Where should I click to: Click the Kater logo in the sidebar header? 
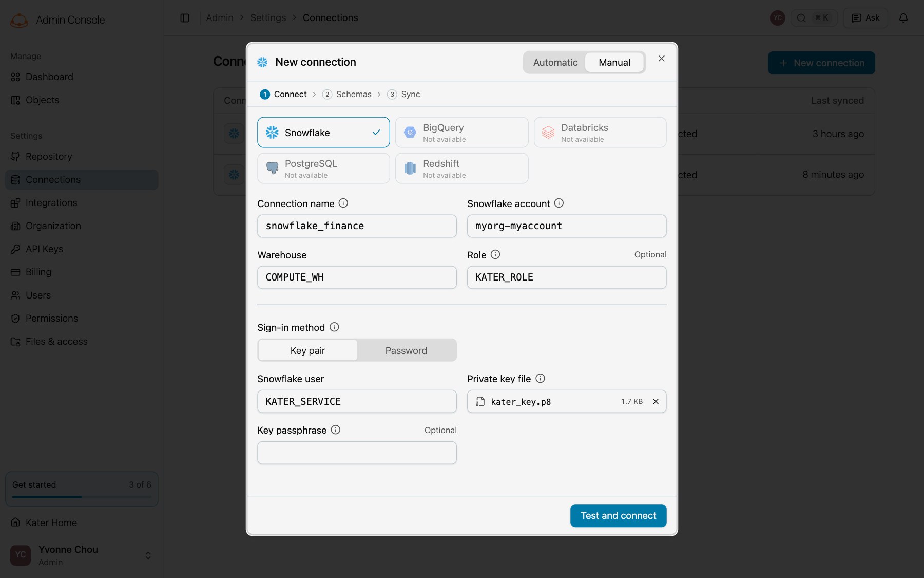20,20
